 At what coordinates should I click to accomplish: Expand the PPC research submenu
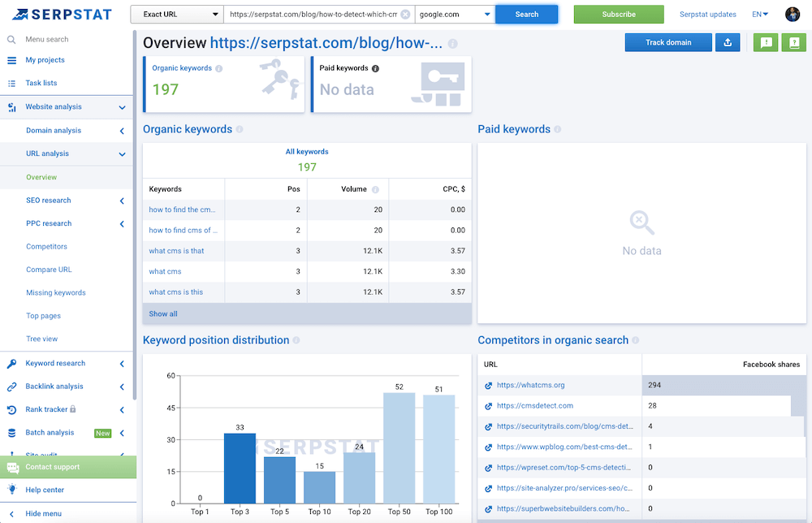pos(123,224)
